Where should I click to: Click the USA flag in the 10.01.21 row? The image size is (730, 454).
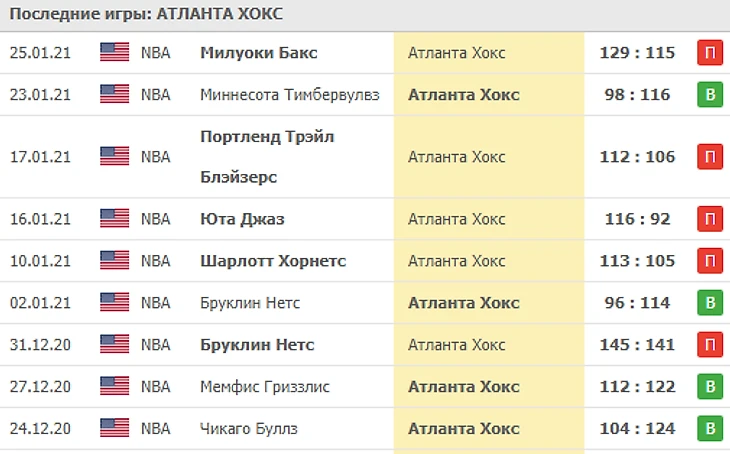pos(115,260)
